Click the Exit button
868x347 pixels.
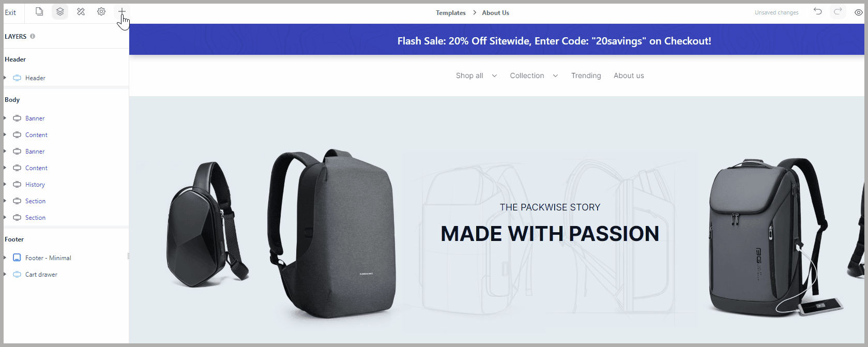coord(10,12)
